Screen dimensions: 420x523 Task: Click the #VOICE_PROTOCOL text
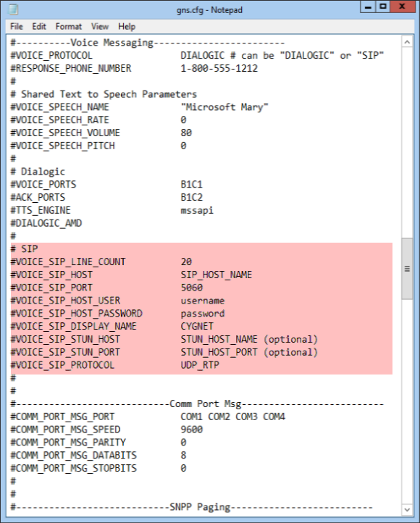51,55
